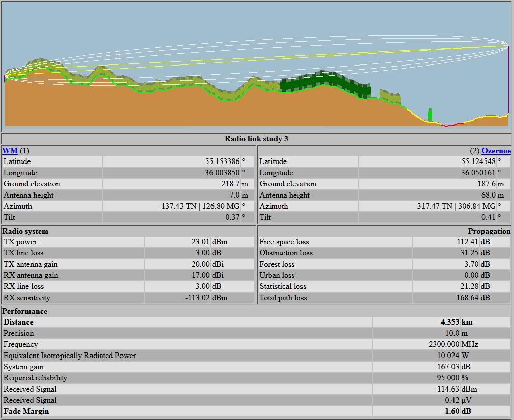514x420 pixels.
Task: Select the Fade Margin value -1.60
Action: pyautogui.click(x=449, y=411)
